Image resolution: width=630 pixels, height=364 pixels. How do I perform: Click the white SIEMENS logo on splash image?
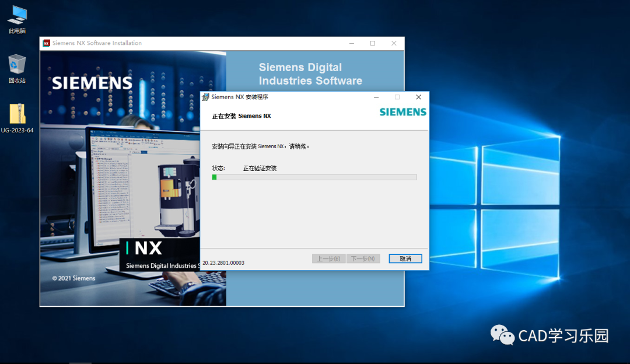pos(92,83)
